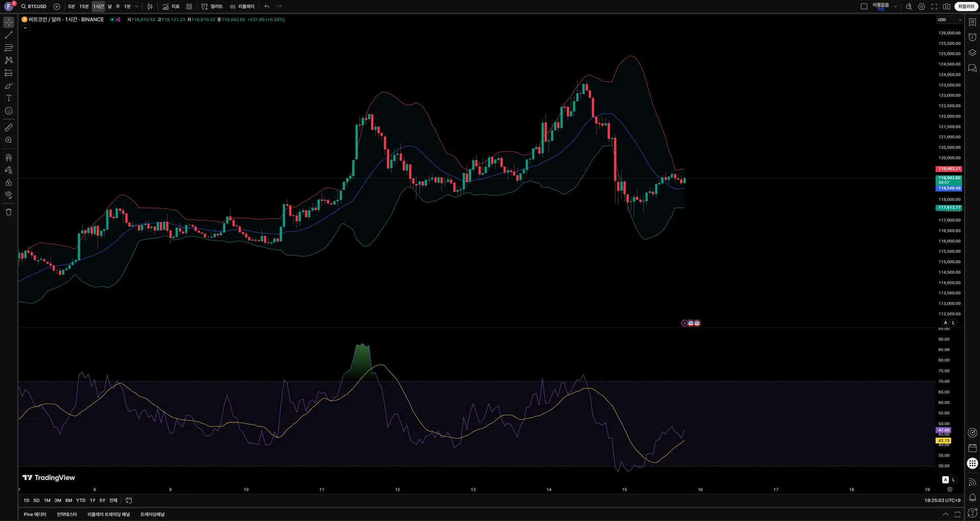Viewport: 980px width, 521px height.
Task: Toggle lock all drawings icon
Action: coord(9,182)
